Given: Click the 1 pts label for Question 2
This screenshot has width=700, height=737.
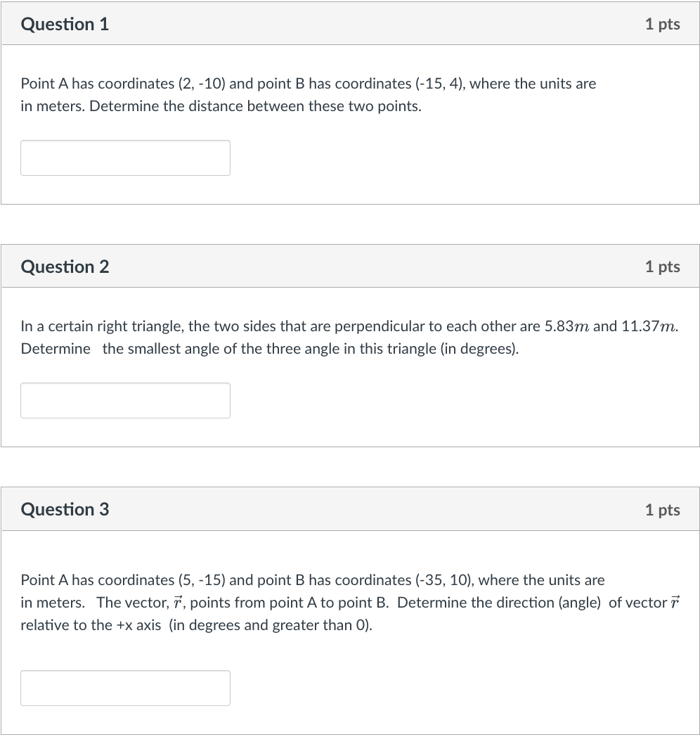Looking at the screenshot, I should tap(661, 267).
